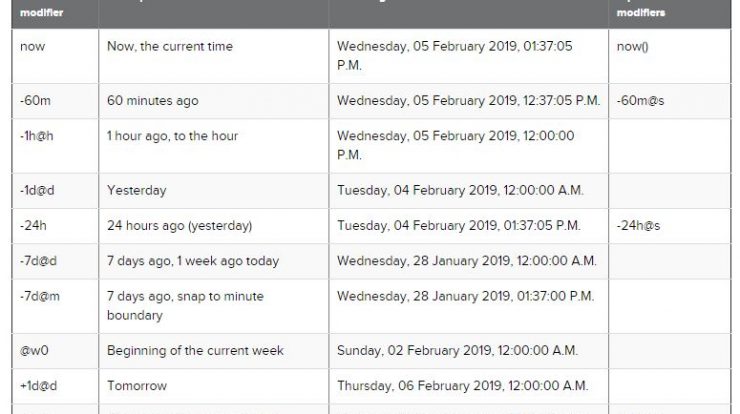Select the '-60m@s' equivalent modifier
740x414 pixels.
click(x=640, y=101)
